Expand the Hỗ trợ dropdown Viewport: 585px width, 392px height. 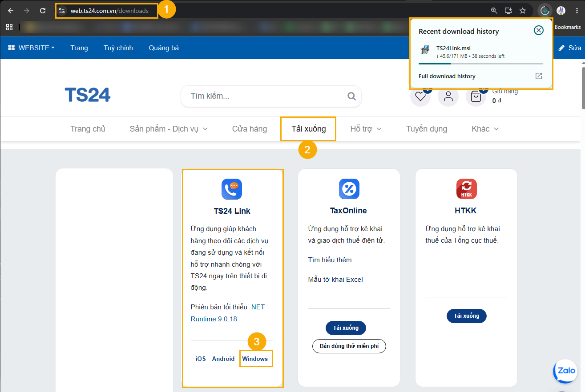(366, 129)
